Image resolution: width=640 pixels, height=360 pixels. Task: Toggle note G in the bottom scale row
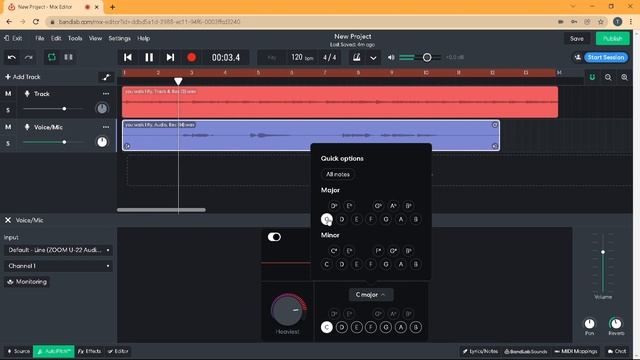pos(386,327)
